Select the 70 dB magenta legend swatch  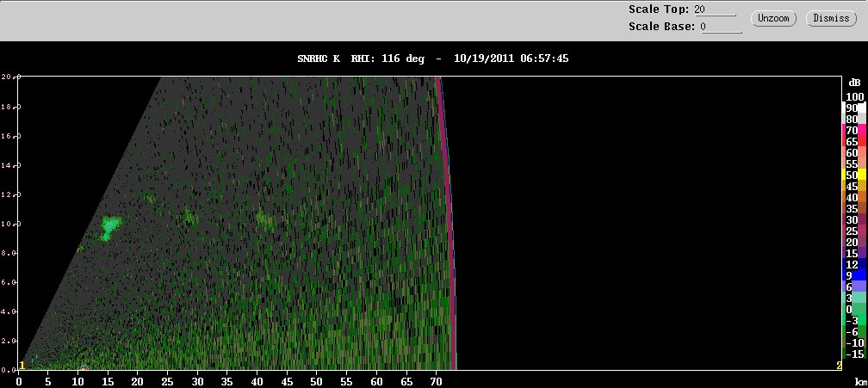[855, 131]
